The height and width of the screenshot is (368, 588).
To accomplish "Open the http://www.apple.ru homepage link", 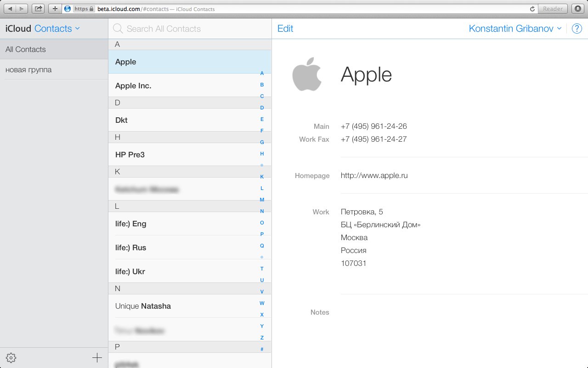I will 374,175.
